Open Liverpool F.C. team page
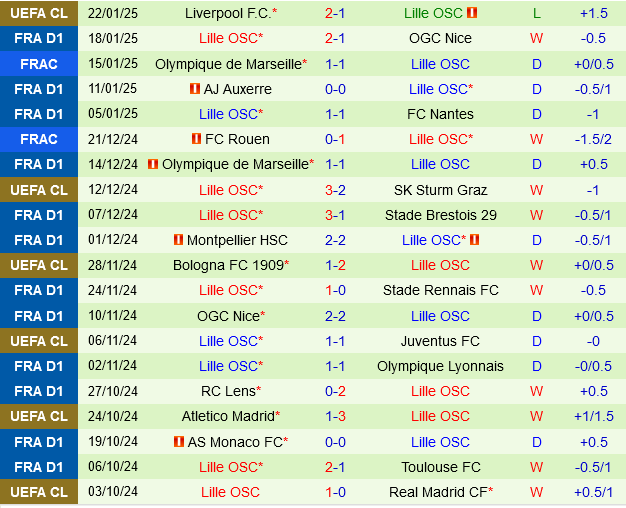The height and width of the screenshot is (508, 626). click(228, 13)
